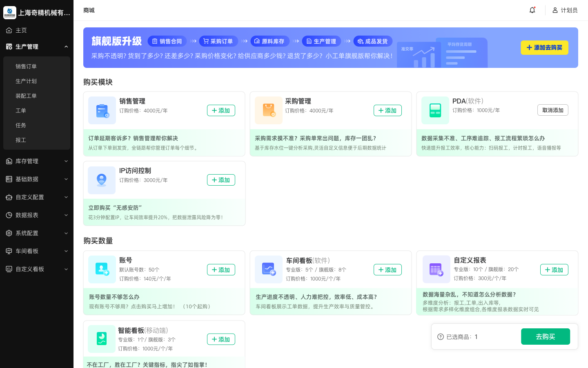Click the 主页 home icon in sidebar
The width and height of the screenshot is (588, 368).
tap(9, 30)
